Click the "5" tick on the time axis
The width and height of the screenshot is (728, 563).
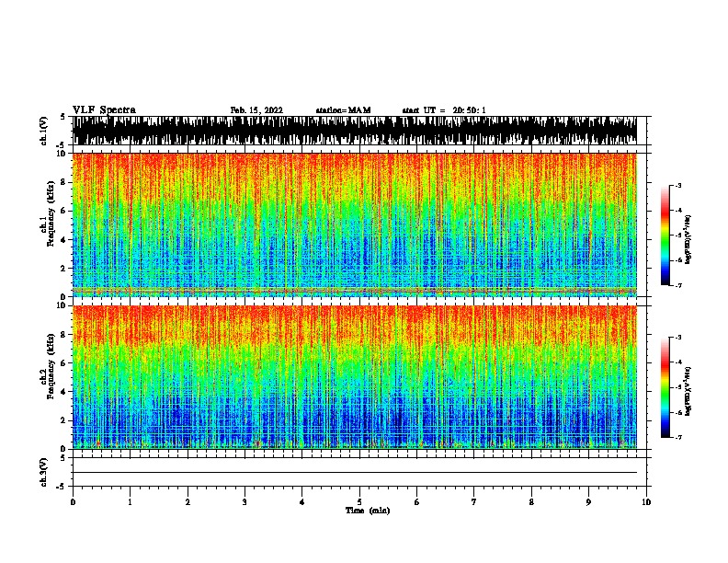[x=359, y=502]
